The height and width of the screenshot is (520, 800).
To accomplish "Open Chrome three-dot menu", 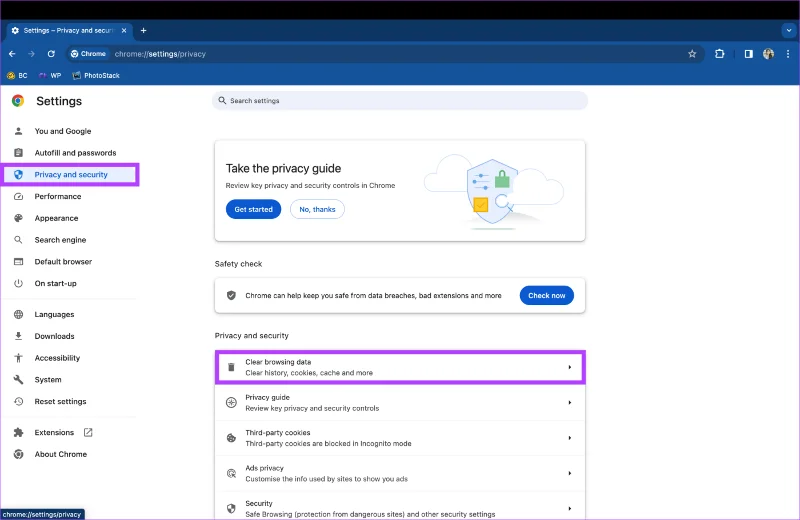I will point(788,54).
